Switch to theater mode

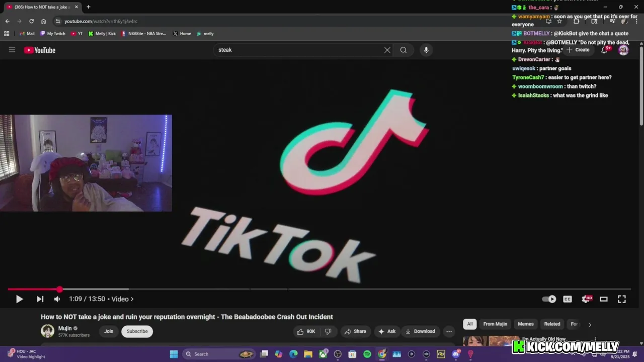[x=604, y=299]
